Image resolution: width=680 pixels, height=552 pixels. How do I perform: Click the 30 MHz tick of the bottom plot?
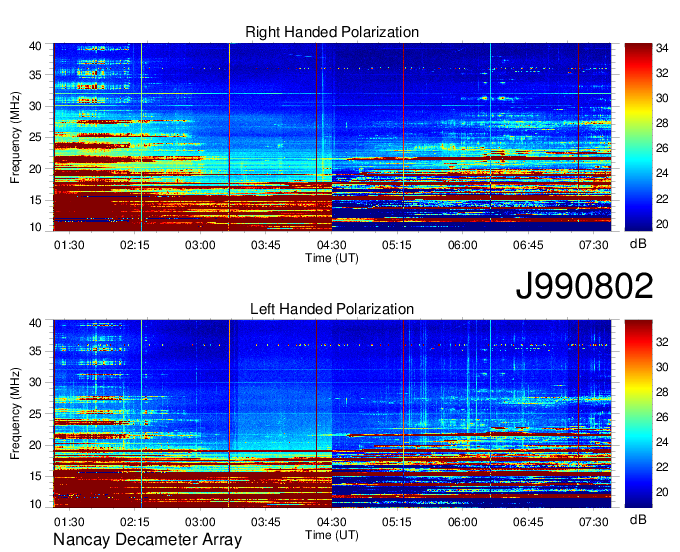pyautogui.click(x=36, y=382)
